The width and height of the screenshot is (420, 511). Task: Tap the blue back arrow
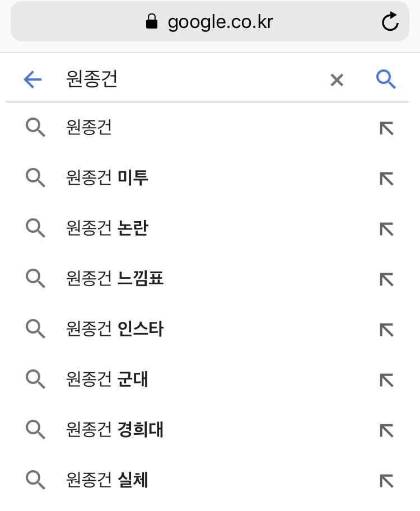[x=32, y=80]
